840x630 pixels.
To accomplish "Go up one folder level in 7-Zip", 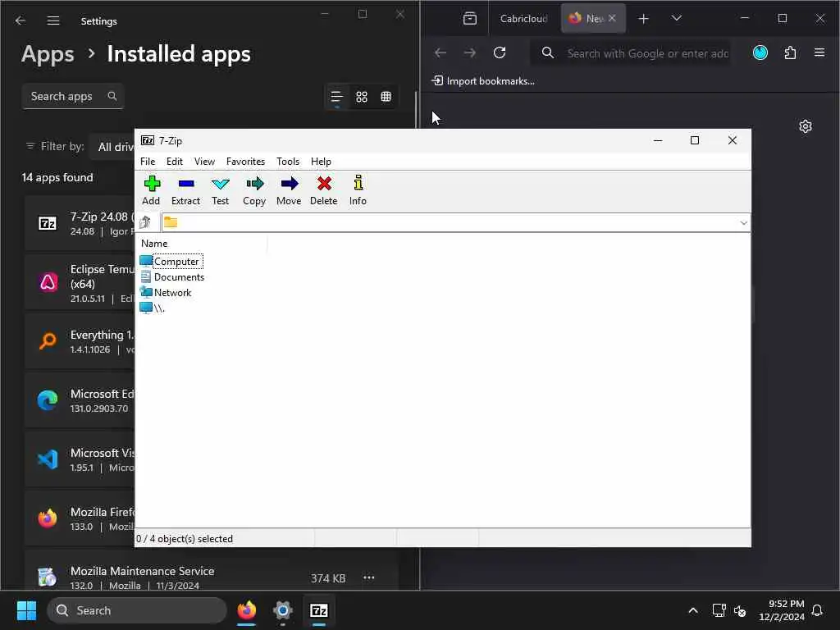I will coord(145,222).
